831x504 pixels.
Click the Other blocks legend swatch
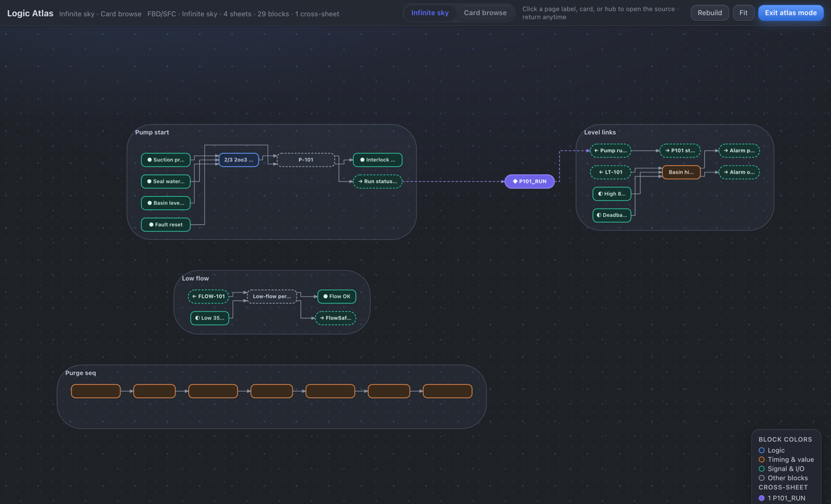pos(762,478)
